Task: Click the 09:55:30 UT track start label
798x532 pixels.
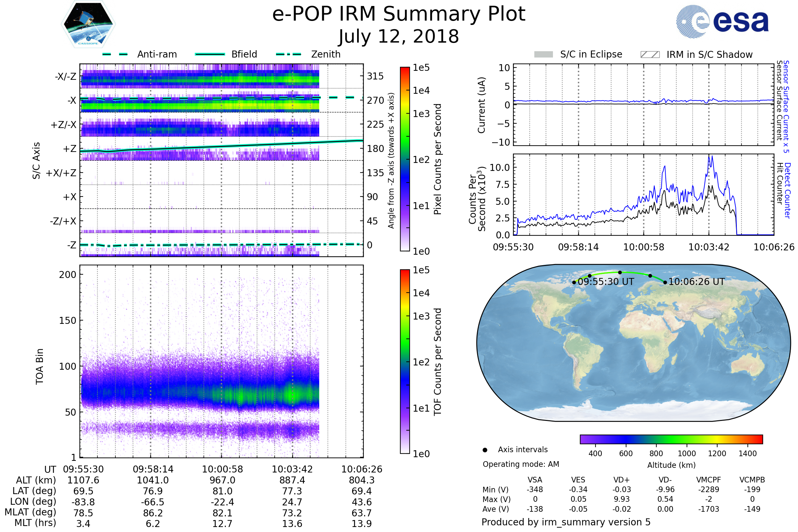Action: click(x=605, y=282)
